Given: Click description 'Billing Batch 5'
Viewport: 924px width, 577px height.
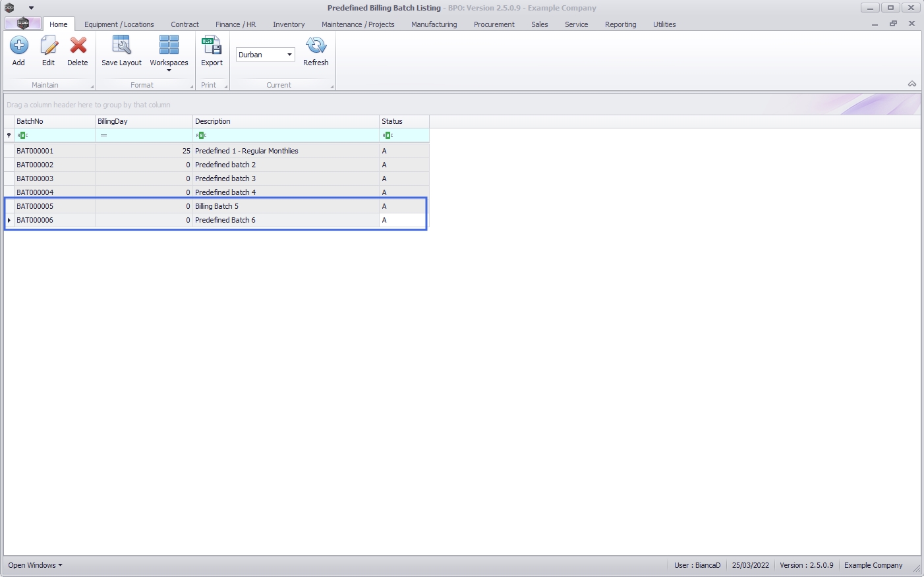Looking at the screenshot, I should pyautogui.click(x=217, y=206).
